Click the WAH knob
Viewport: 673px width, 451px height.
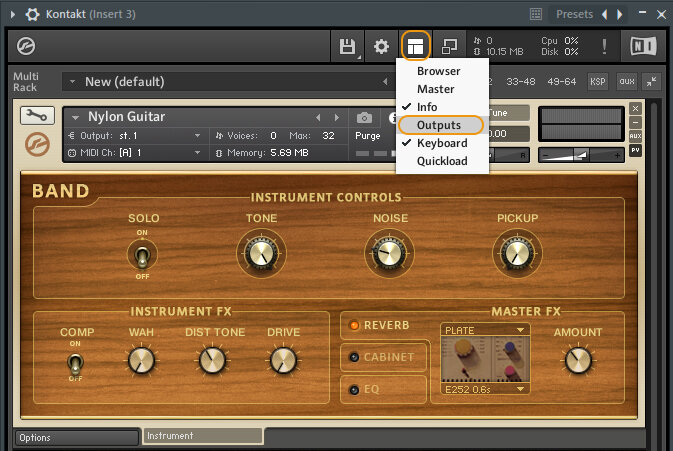coord(141,360)
